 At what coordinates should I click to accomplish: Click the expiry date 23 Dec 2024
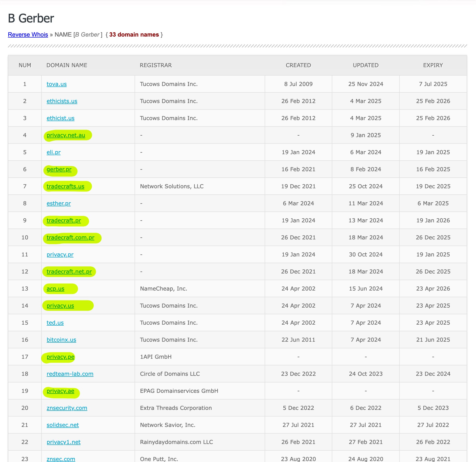(433, 374)
